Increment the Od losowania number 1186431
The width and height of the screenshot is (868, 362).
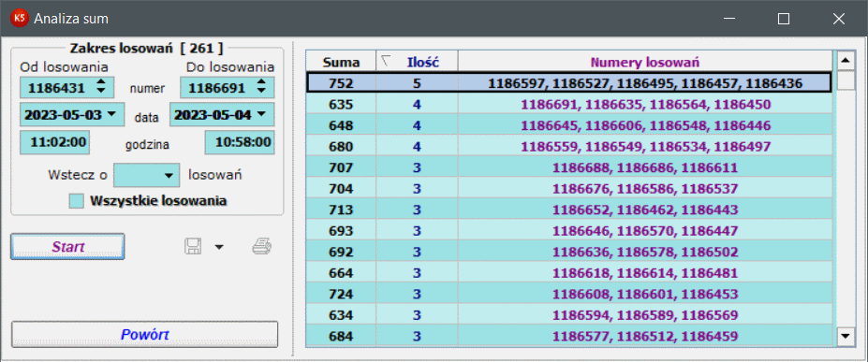tap(101, 82)
